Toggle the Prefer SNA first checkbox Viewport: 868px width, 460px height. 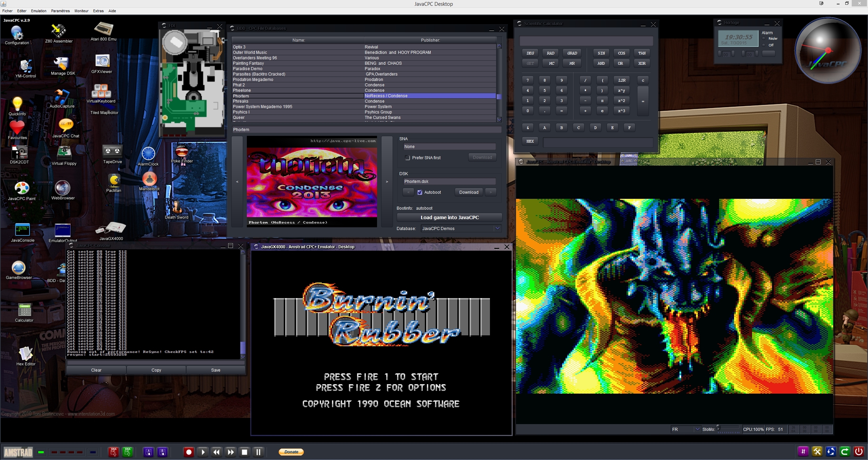(x=407, y=158)
